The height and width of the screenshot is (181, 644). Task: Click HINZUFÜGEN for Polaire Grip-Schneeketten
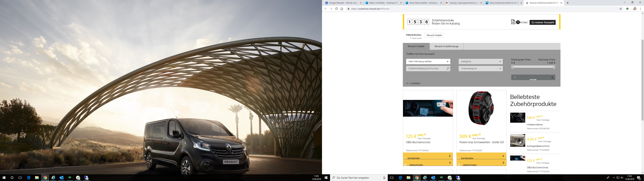[481, 163]
